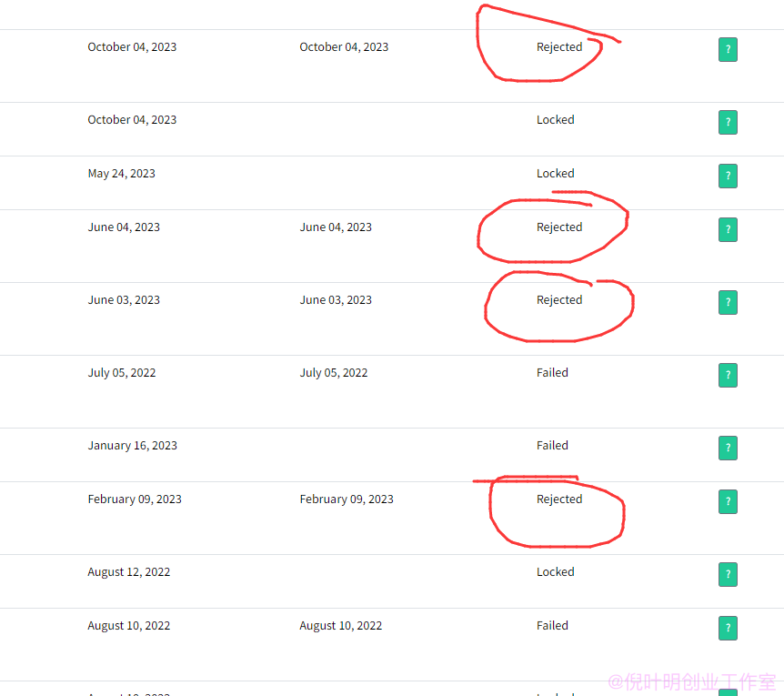Image resolution: width=784 pixels, height=696 pixels.
Task: Open help icon for June 04, 2023 row
Action: click(x=728, y=229)
